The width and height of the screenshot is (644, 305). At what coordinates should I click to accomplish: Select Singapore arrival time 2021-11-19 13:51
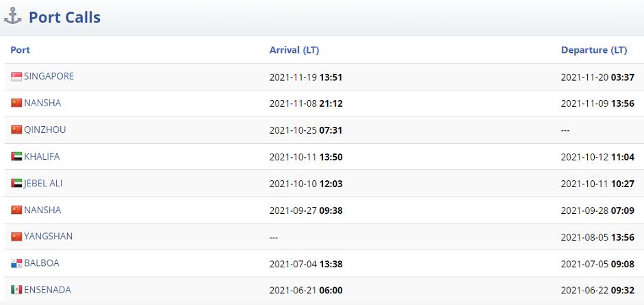pyautogui.click(x=306, y=77)
